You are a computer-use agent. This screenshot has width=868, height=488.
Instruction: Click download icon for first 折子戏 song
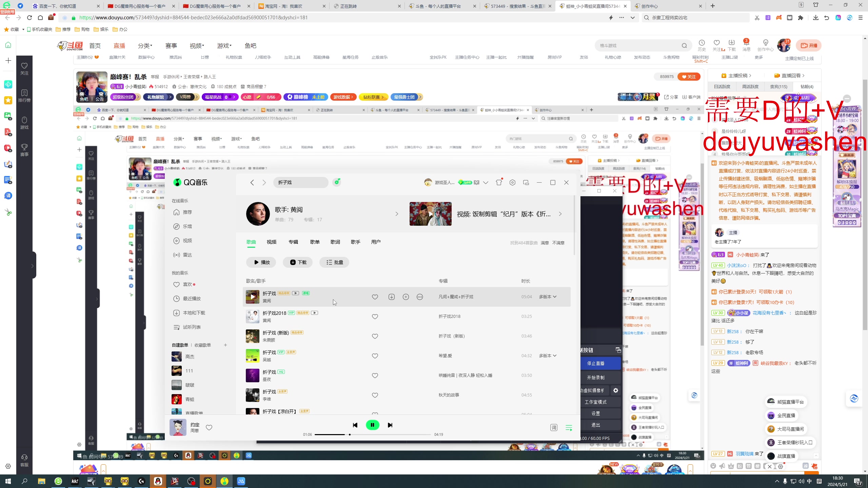(391, 297)
